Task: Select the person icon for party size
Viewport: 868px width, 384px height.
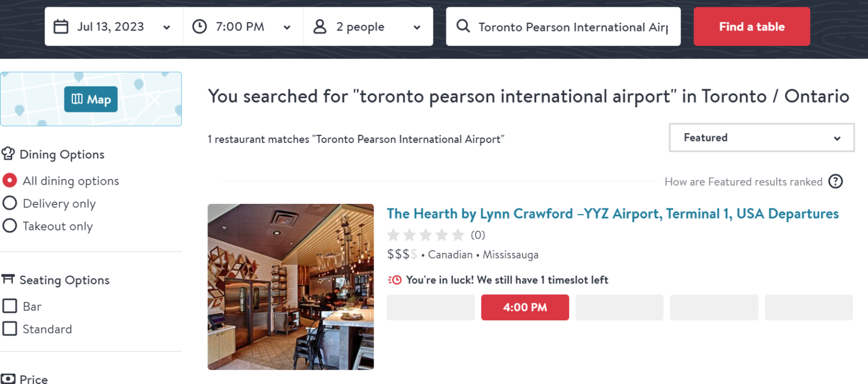Action: (320, 26)
